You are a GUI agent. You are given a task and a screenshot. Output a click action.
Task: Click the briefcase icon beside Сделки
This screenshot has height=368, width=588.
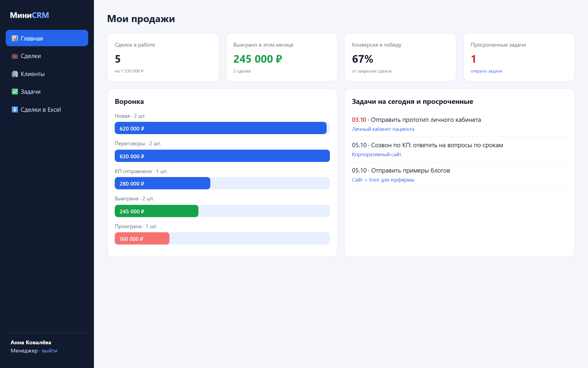(15, 56)
